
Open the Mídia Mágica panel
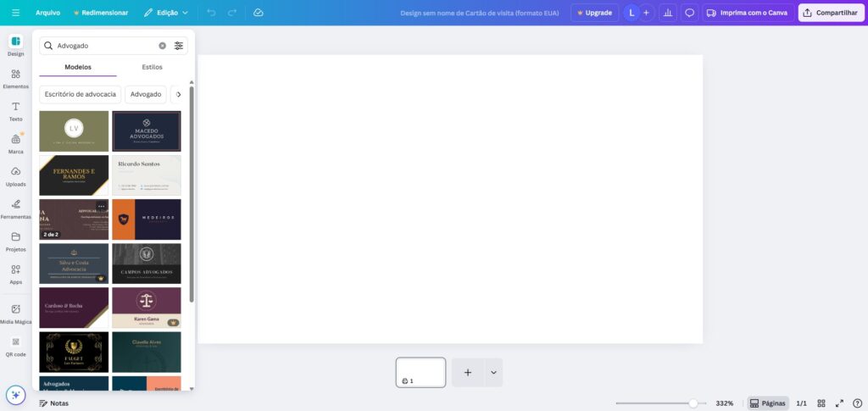click(x=15, y=314)
